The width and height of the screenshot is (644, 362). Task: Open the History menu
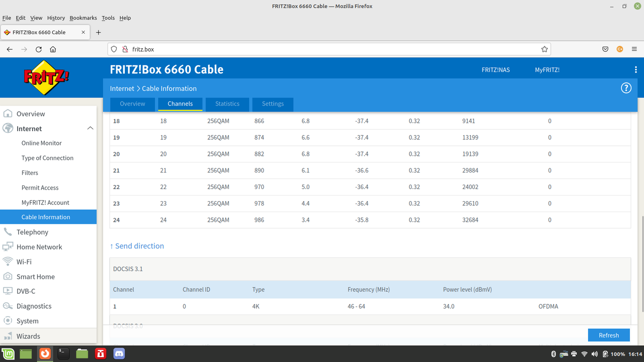(56, 18)
